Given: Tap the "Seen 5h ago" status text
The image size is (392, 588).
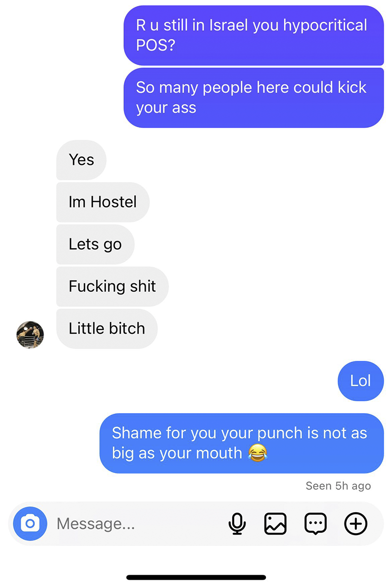Looking at the screenshot, I should (x=338, y=486).
